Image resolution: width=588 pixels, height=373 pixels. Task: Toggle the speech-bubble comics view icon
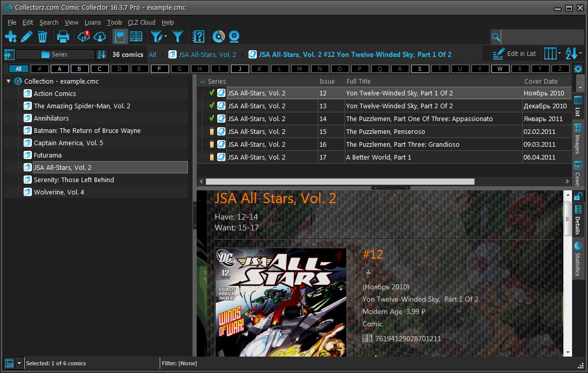pos(120,37)
